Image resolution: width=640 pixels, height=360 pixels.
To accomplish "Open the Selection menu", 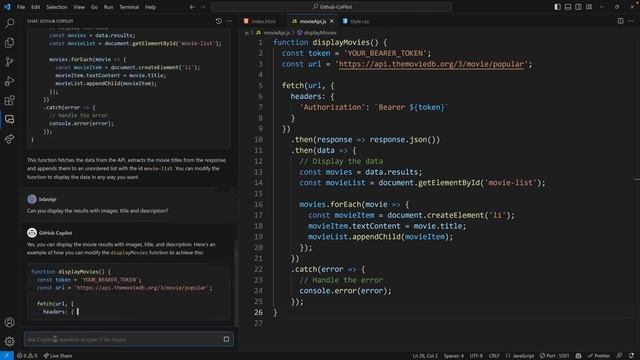I will pos(57,7).
